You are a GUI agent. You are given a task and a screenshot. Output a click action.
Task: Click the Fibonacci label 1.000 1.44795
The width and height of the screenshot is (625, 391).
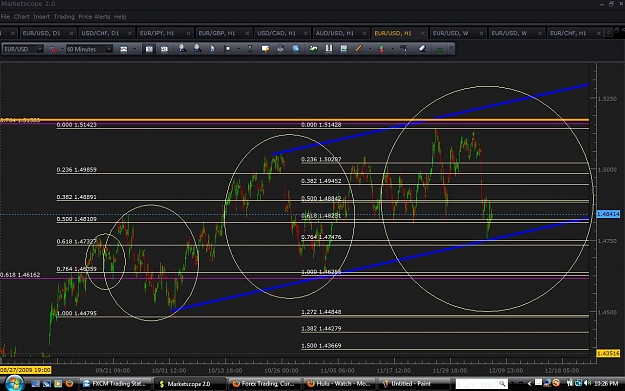click(x=77, y=313)
